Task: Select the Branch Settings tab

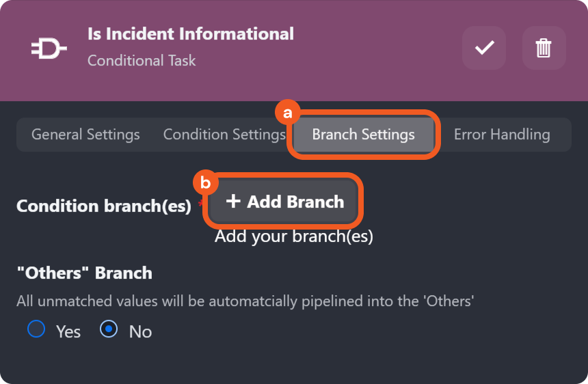Action: (x=363, y=135)
